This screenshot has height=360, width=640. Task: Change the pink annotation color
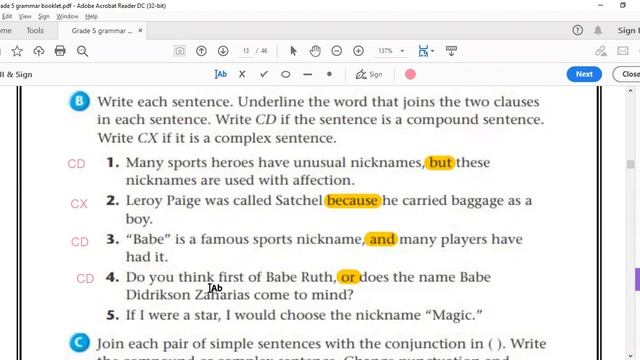pos(410,74)
